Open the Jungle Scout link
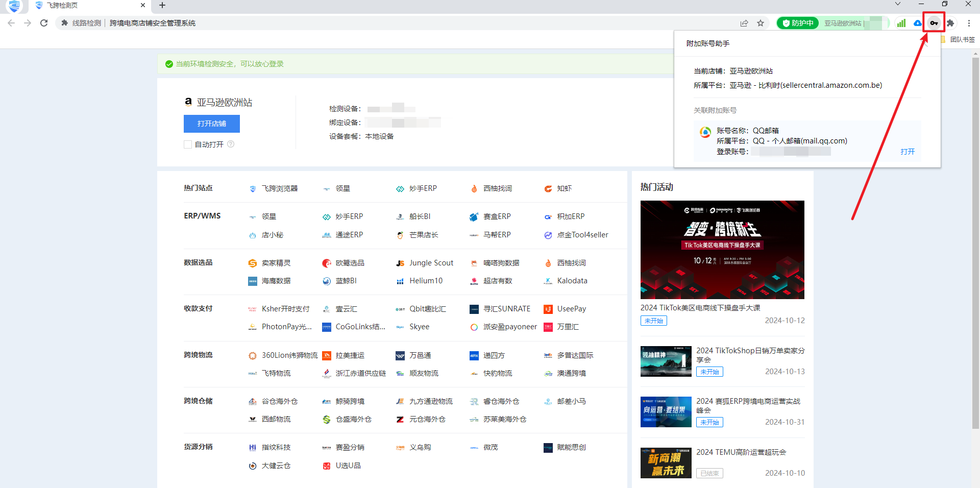This screenshot has height=488, width=980. click(431, 263)
